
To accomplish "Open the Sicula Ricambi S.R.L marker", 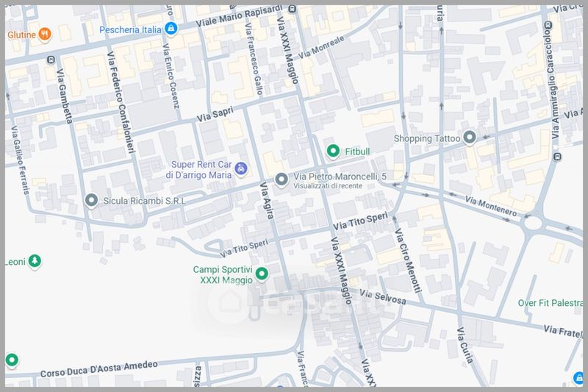I will [x=91, y=200].
